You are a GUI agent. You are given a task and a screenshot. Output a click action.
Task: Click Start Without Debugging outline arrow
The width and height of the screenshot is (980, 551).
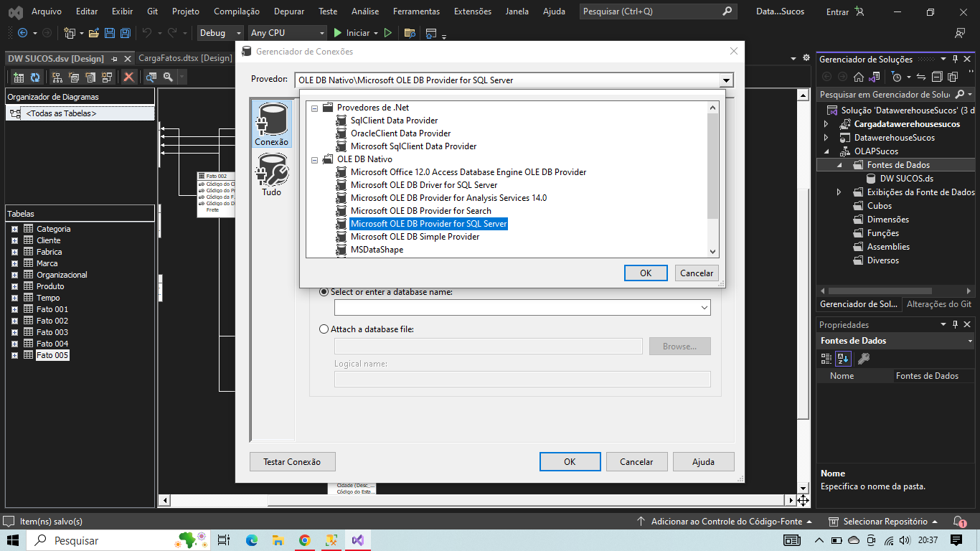388,33
